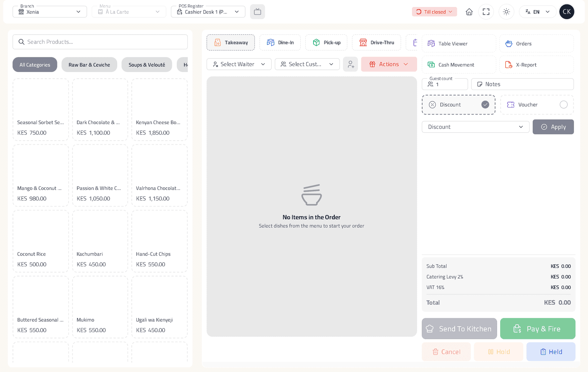Add Ugali wa Kienyeji product card

pos(159,307)
